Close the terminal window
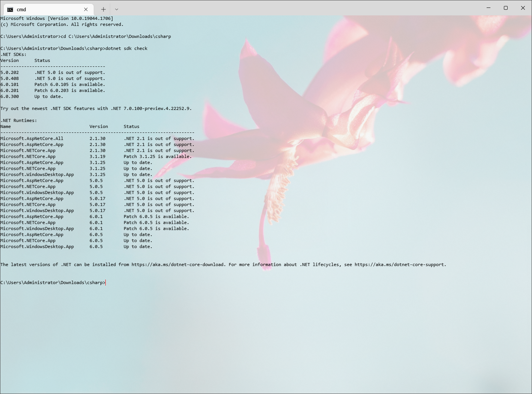This screenshot has width=532, height=394. tap(523, 8)
